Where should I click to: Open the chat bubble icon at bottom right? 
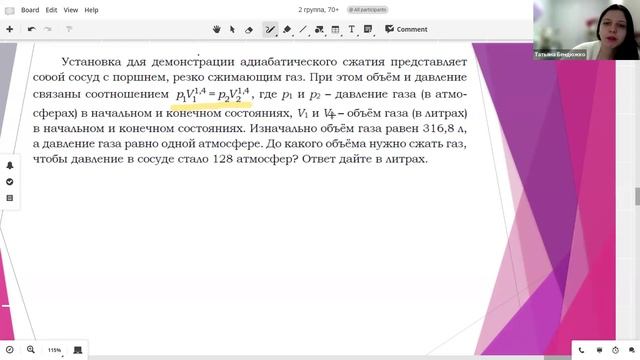632,350
